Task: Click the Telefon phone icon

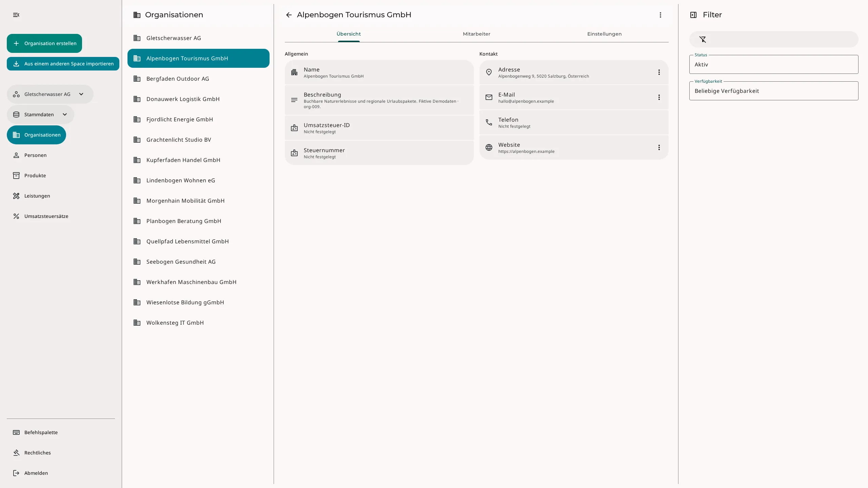Action: click(x=489, y=122)
